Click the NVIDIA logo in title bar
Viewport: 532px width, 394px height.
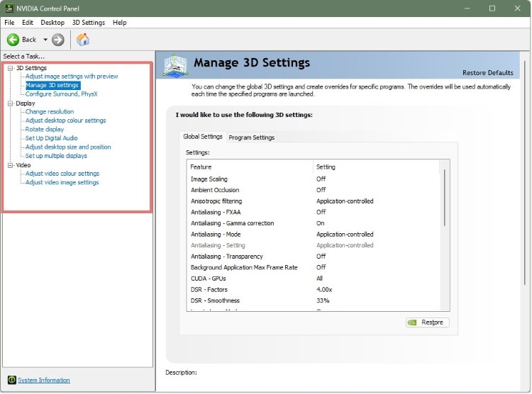(9, 8)
